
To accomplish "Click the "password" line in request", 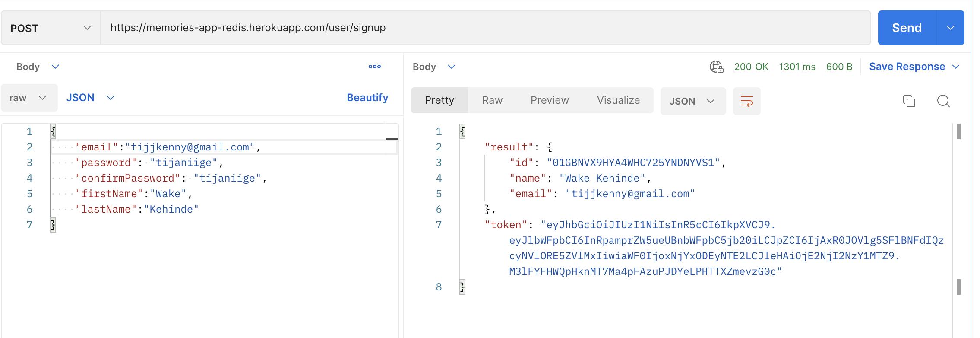I will (150, 163).
